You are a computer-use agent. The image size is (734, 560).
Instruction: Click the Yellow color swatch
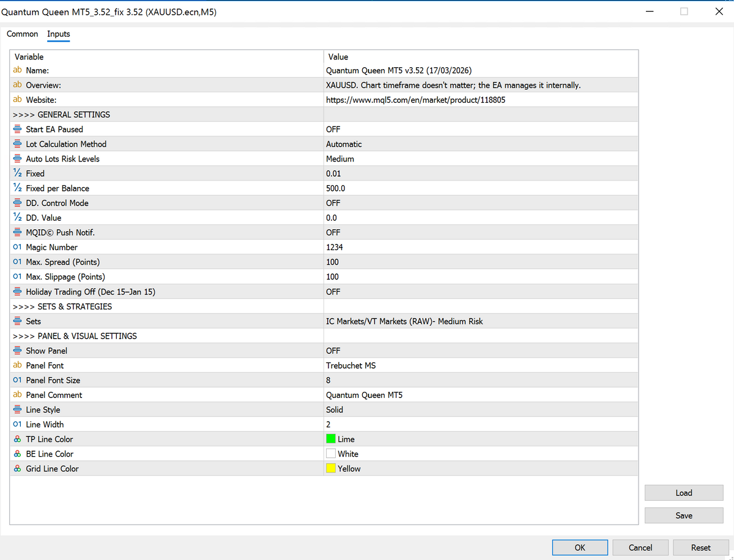pyautogui.click(x=331, y=468)
